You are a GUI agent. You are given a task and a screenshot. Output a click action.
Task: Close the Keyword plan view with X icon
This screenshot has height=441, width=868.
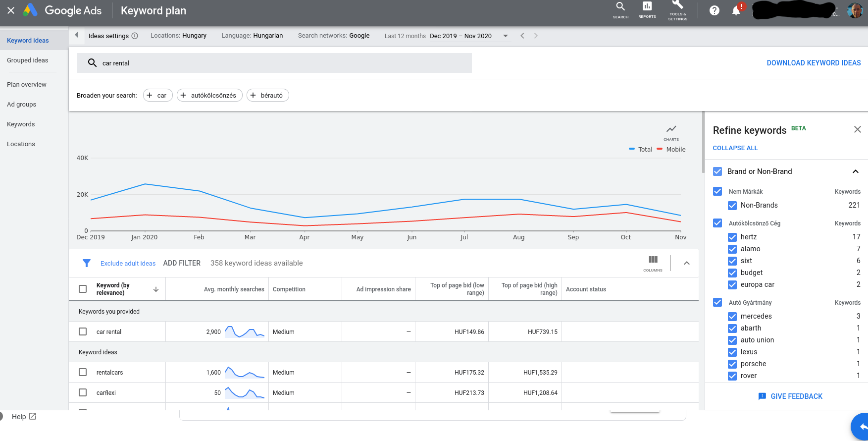click(11, 10)
